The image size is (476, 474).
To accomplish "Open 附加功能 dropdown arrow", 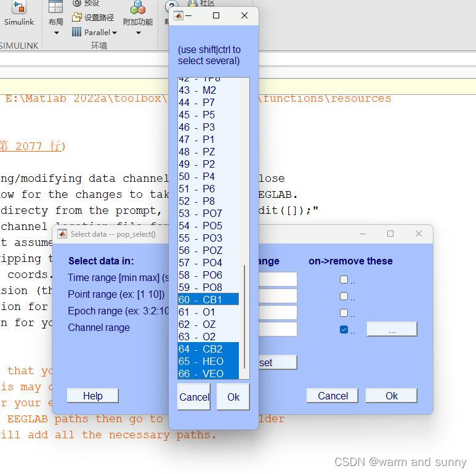I will tap(138, 33).
